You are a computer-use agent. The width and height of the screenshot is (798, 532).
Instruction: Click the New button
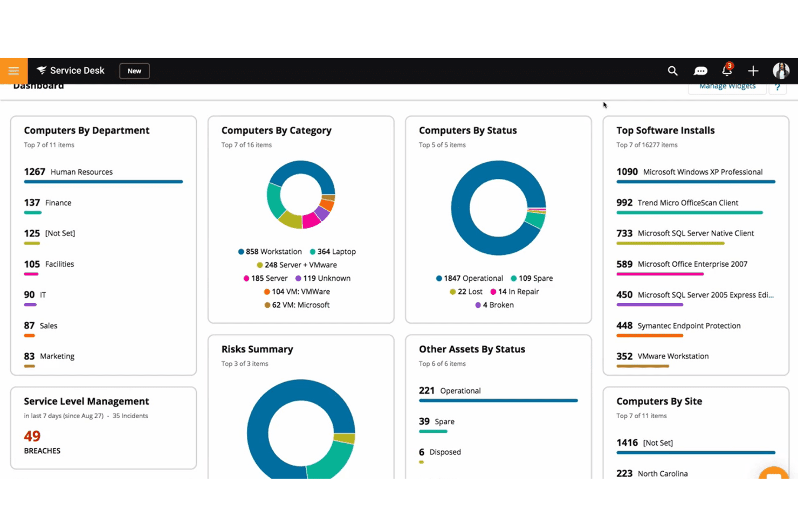tap(134, 71)
